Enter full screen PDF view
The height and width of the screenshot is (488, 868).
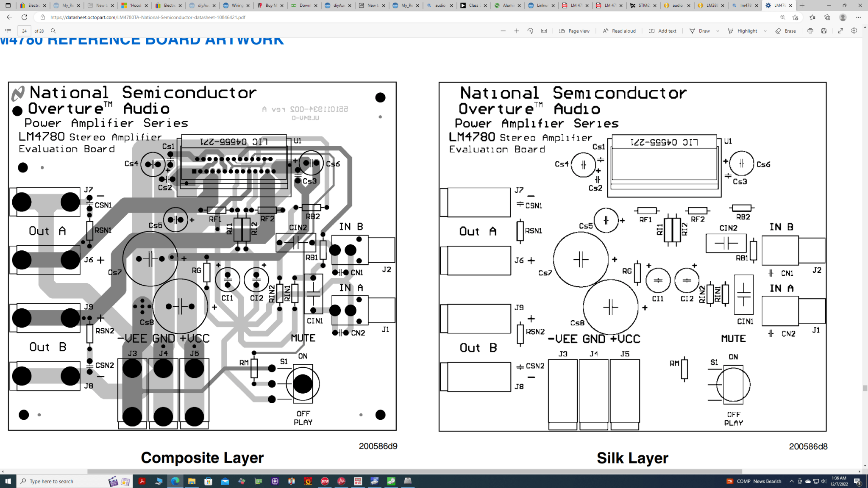point(840,31)
